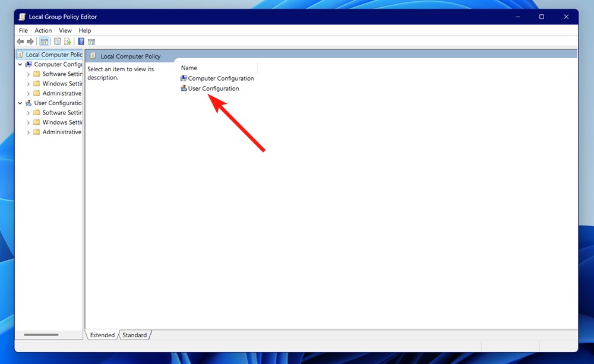Click the Forward arrow in toolbar
Viewport: 594px width, 364px height.
[x=30, y=42]
